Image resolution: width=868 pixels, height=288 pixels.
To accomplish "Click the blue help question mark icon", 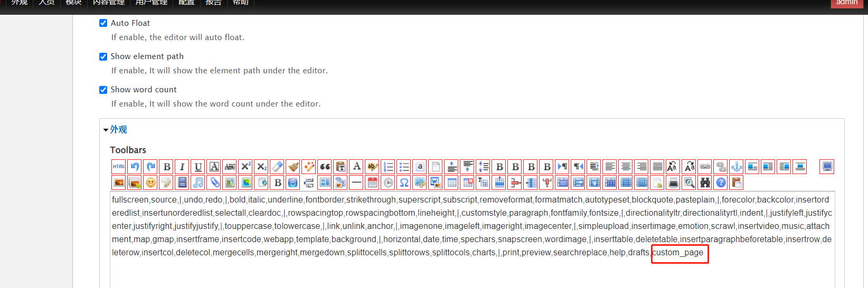I will point(721,183).
